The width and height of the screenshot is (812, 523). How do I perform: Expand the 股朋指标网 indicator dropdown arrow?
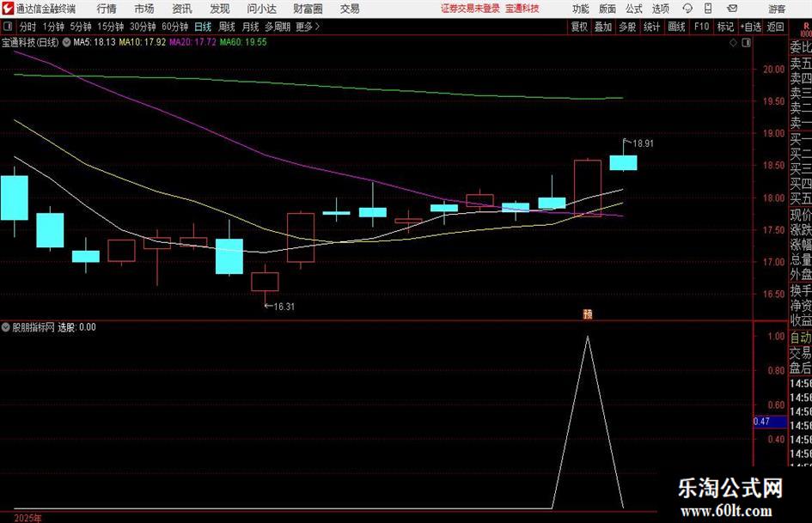pyautogui.click(x=6, y=327)
